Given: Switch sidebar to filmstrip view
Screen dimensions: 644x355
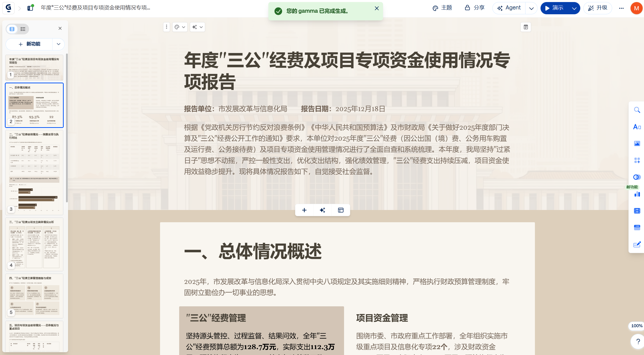Looking at the screenshot, I should coord(12,29).
